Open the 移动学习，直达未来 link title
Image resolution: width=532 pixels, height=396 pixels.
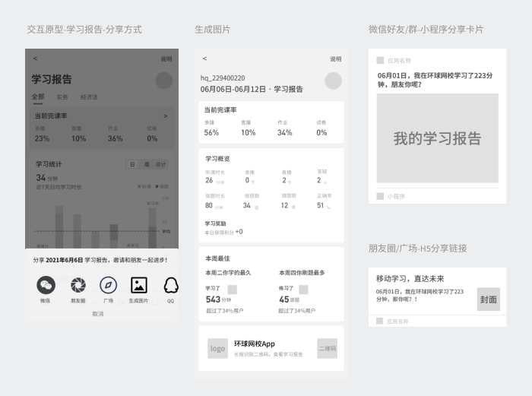410,279
